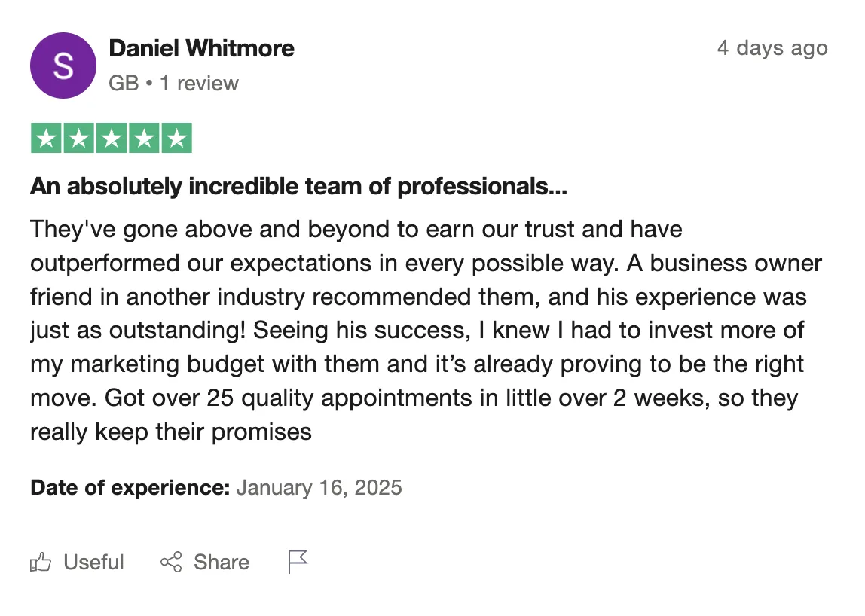The image size is (865, 616).
Task: Click the January 16, 2025 date
Action: 319,488
